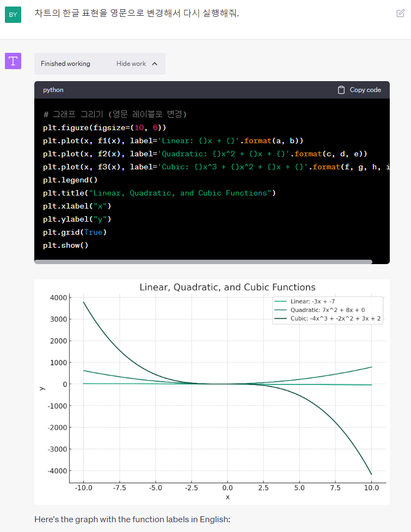Select the Quadratic legend entry text

point(328,310)
